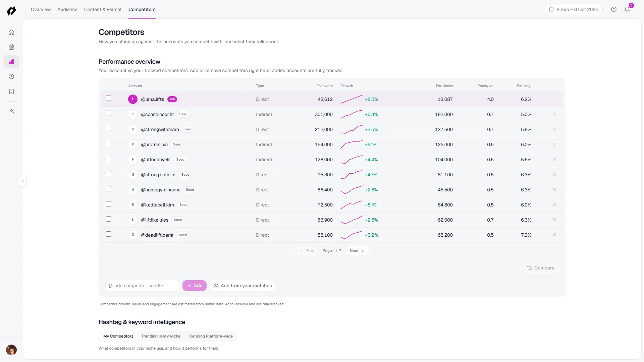Select the @lena.lifts row checkbox
The height and width of the screenshot is (362, 644).
108,98
